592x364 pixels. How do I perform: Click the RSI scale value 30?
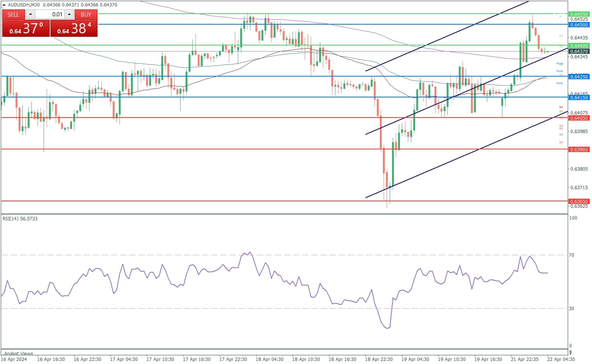[x=571, y=309]
